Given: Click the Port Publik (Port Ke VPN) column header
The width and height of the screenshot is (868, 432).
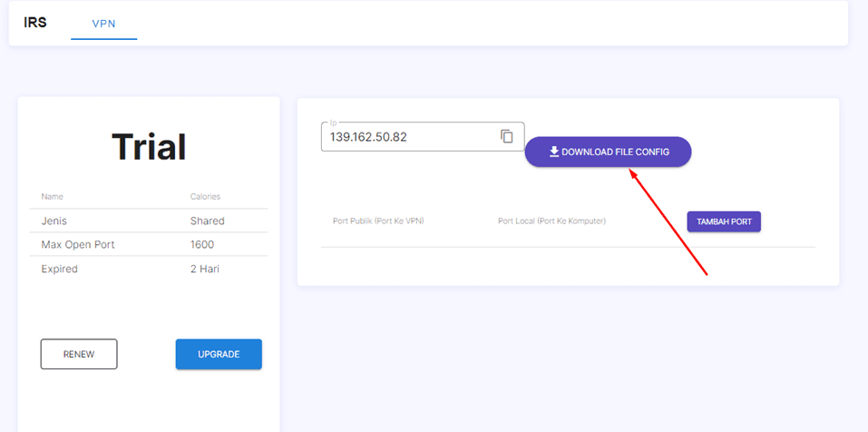Looking at the screenshot, I should [x=378, y=221].
